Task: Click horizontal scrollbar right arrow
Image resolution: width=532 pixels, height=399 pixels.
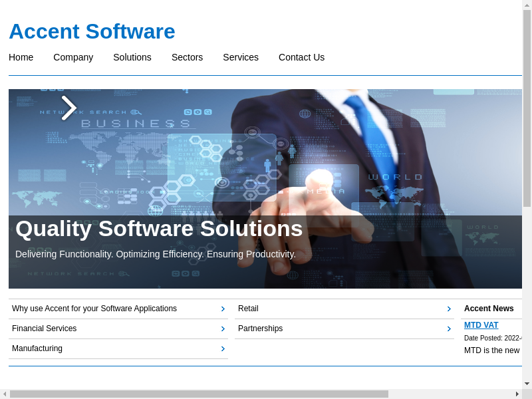Action: pos(517,394)
